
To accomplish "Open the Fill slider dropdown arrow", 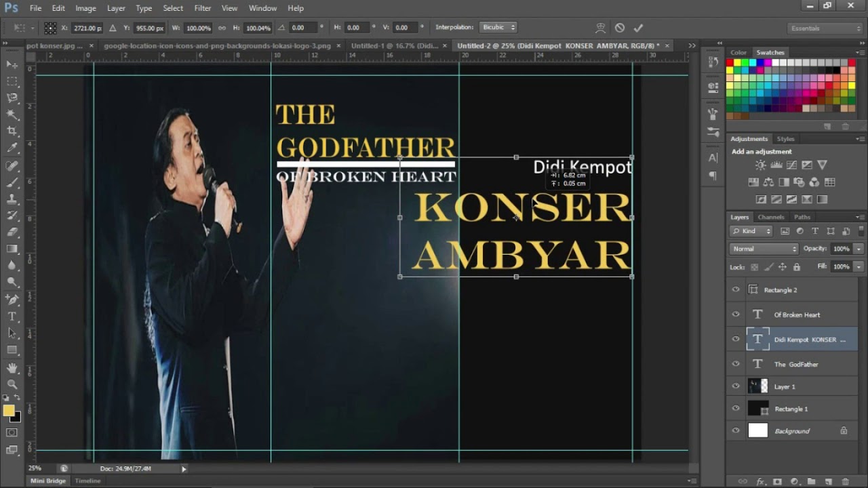I will pyautogui.click(x=859, y=267).
